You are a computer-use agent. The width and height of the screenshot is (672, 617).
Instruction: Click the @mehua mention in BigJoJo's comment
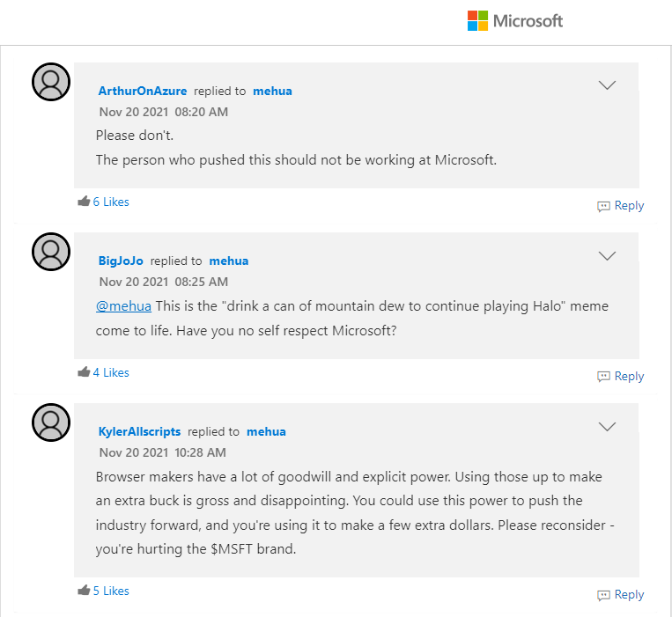pos(123,306)
